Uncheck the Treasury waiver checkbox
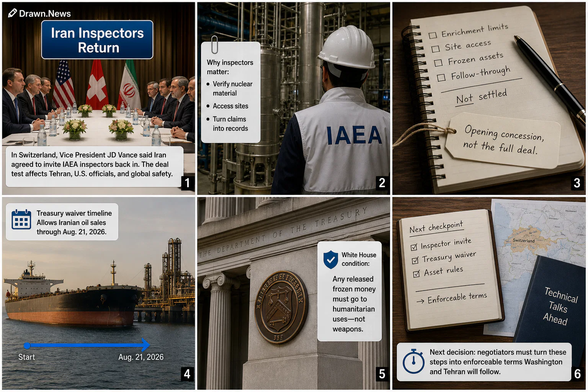This screenshot has width=588, height=392. (x=415, y=260)
